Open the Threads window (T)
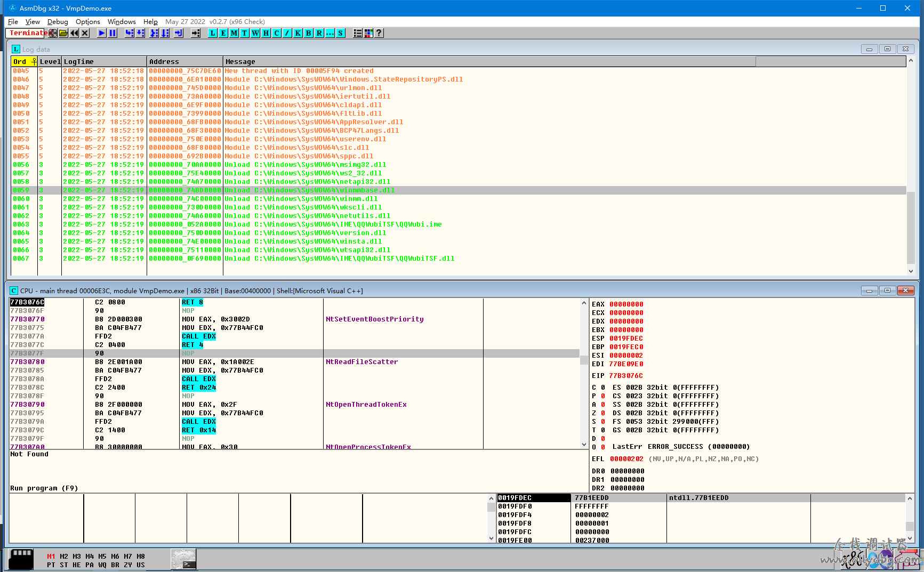The height and width of the screenshot is (572, 924). [x=245, y=33]
